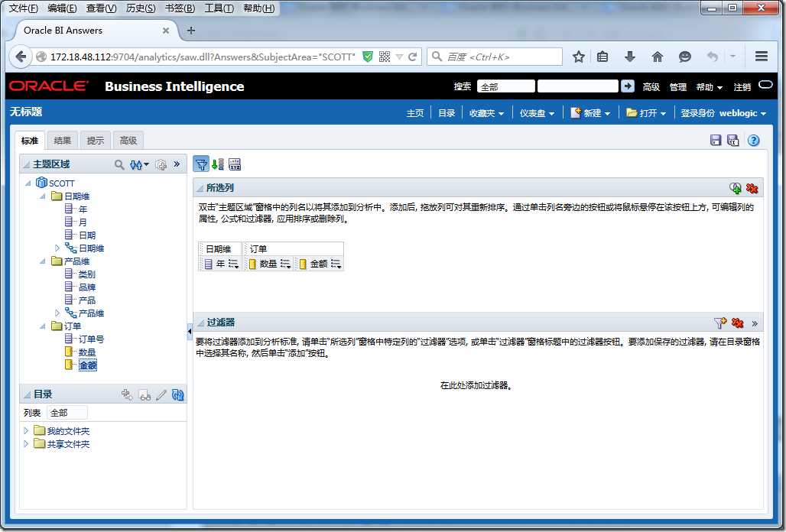Viewport: 786px width, 532px height.
Task: Expand 共享文件夹 in the 目录 pane
Action: (x=26, y=444)
